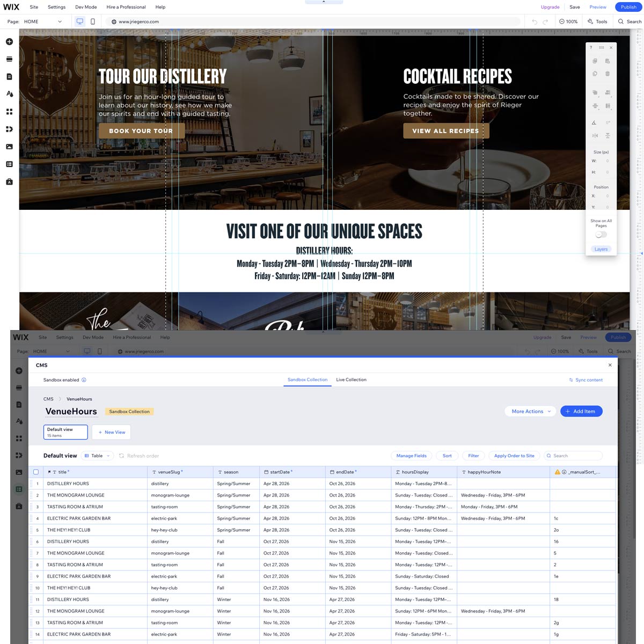Click Distribute icon in floating toolbar panel
644x644 pixels.
595,106
